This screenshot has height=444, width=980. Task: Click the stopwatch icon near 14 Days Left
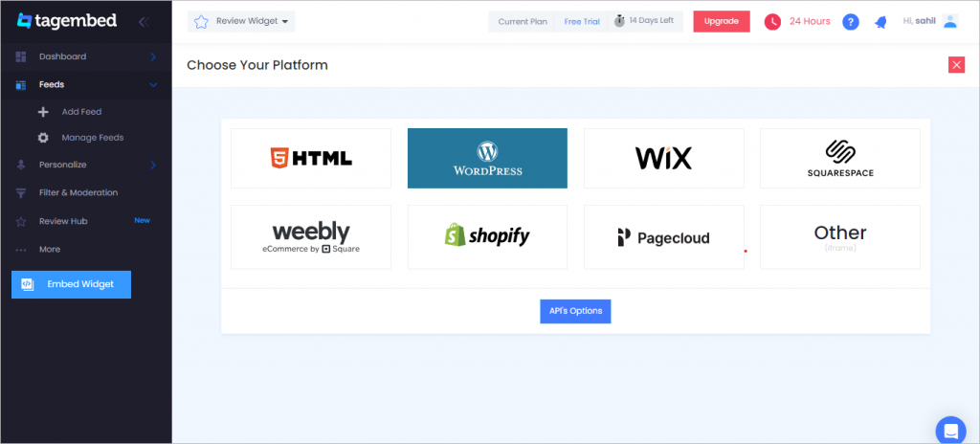point(619,21)
